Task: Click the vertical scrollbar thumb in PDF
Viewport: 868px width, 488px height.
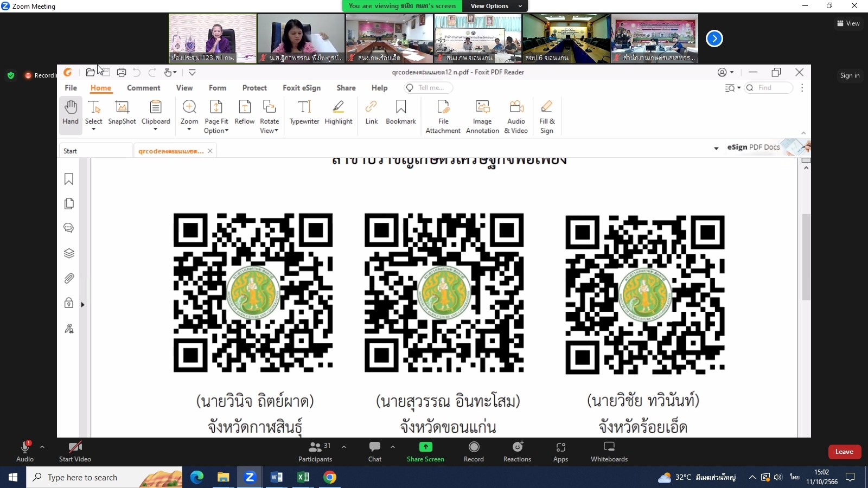Action: tap(806, 256)
